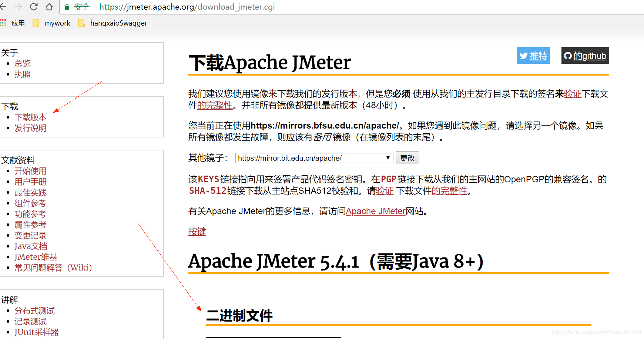The height and width of the screenshot is (339, 644).
Task: Click 的完整性 link in SHA-512 paragraph
Action: (449, 191)
